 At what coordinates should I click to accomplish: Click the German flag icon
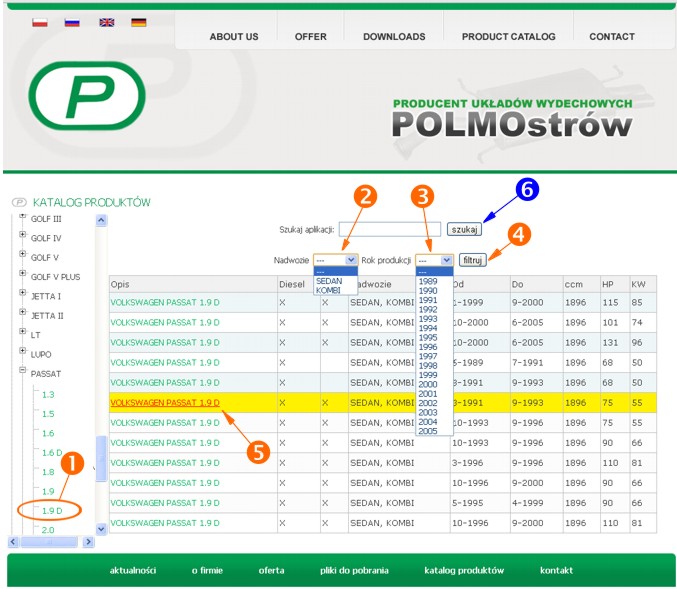click(138, 21)
